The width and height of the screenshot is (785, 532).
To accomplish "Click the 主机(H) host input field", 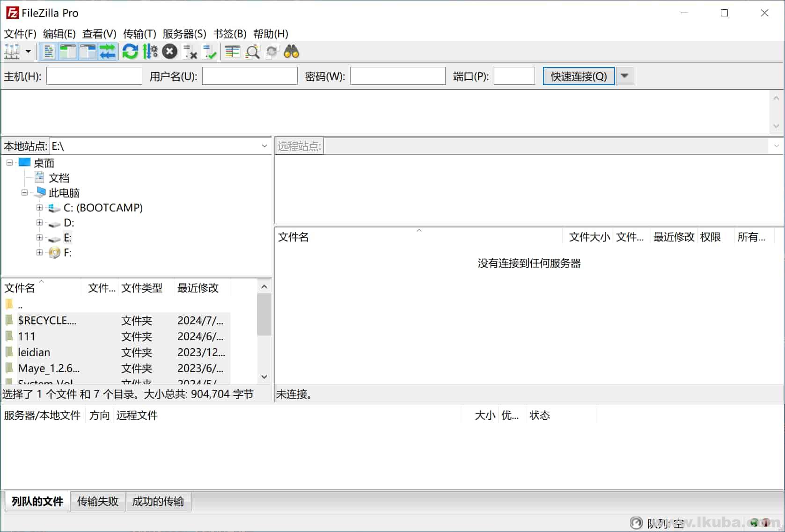I will tap(94, 76).
